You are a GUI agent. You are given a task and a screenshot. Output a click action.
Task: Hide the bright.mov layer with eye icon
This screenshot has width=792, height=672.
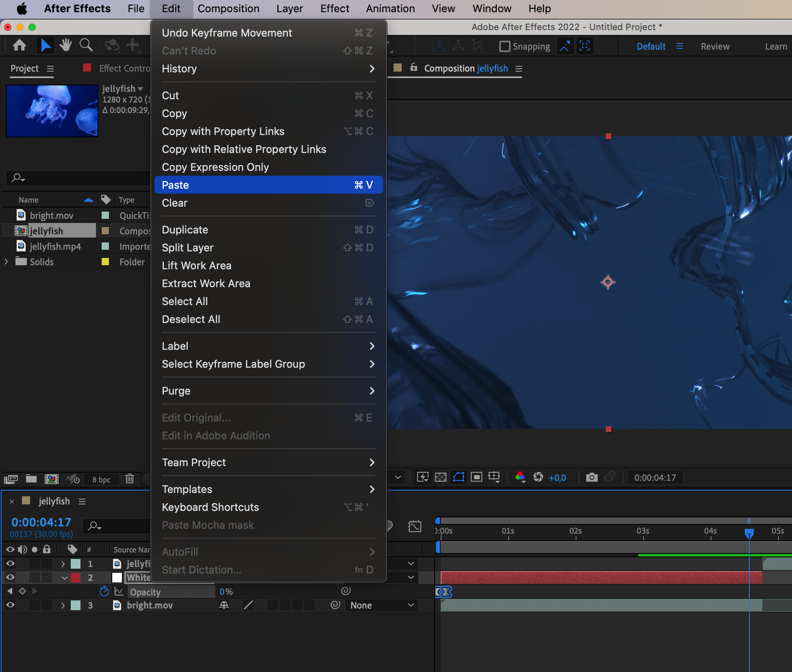(10, 605)
